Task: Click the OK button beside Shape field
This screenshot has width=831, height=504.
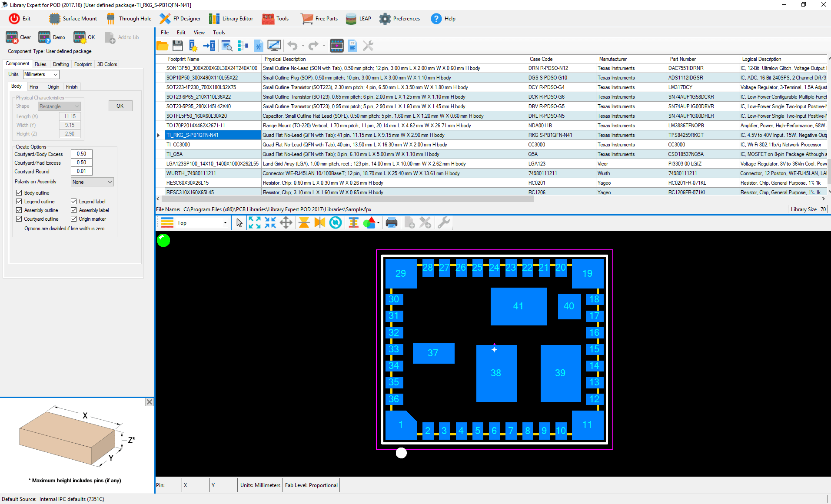Action: pyautogui.click(x=120, y=106)
